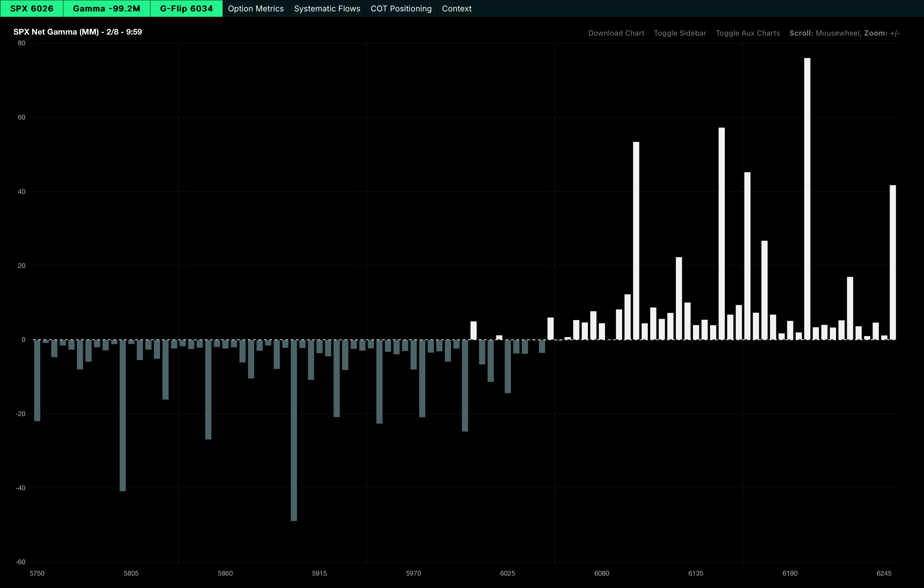The width and height of the screenshot is (924, 588).
Task: Click the G-Flip 6034 badge
Action: tap(186, 8)
